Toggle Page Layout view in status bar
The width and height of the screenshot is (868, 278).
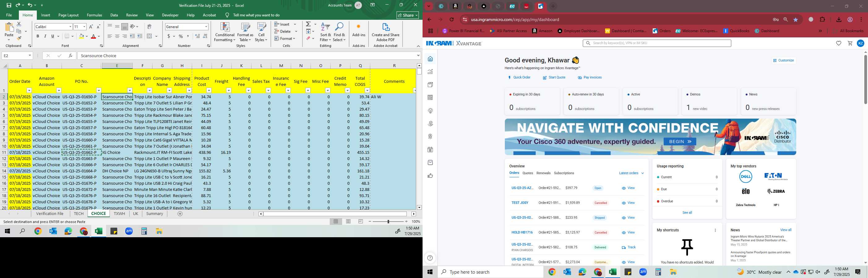tap(348, 221)
